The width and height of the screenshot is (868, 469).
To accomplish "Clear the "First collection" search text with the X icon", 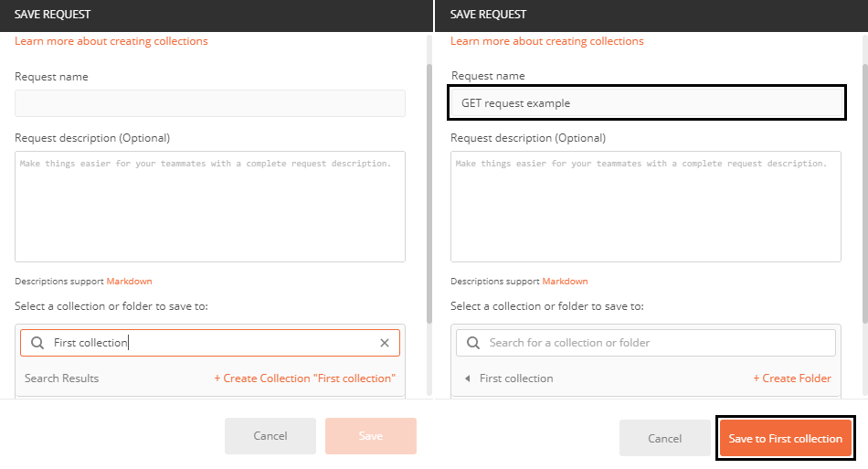I will [385, 343].
